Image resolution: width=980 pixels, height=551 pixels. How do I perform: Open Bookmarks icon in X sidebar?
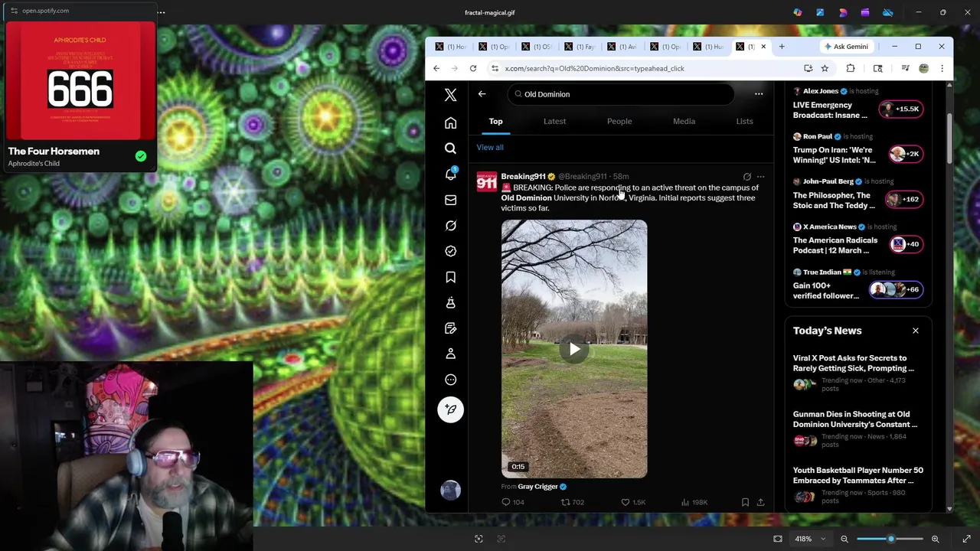(x=450, y=277)
